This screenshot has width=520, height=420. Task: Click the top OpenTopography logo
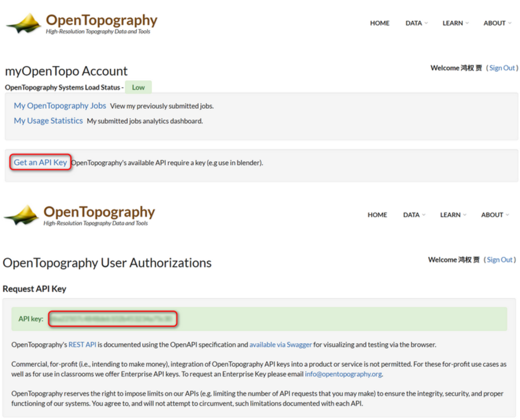tap(81, 23)
